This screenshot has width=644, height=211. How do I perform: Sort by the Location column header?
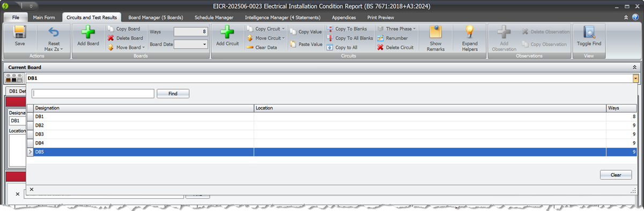click(430, 108)
